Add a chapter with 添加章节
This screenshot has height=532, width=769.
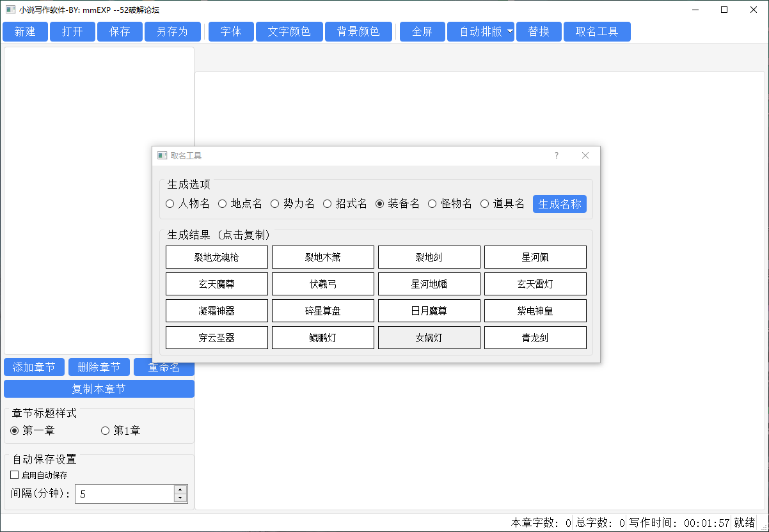pos(34,366)
